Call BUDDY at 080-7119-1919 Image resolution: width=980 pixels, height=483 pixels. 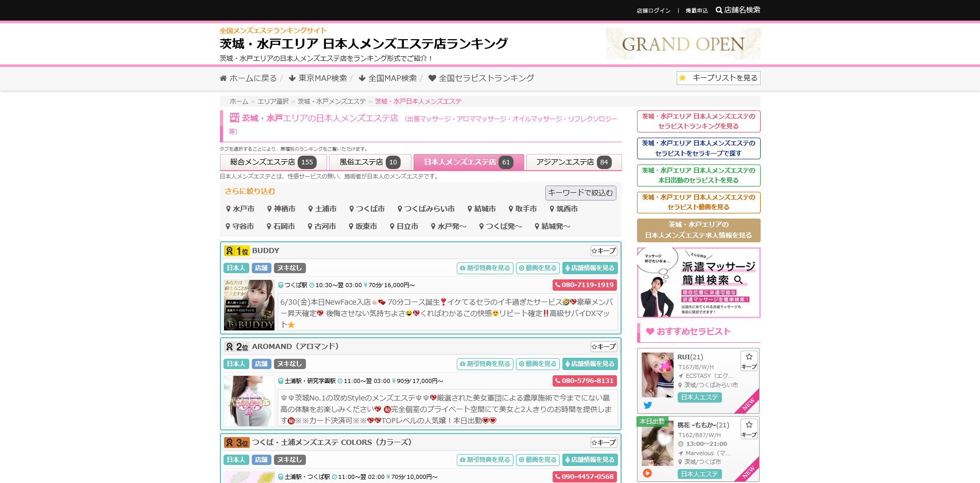(584, 285)
